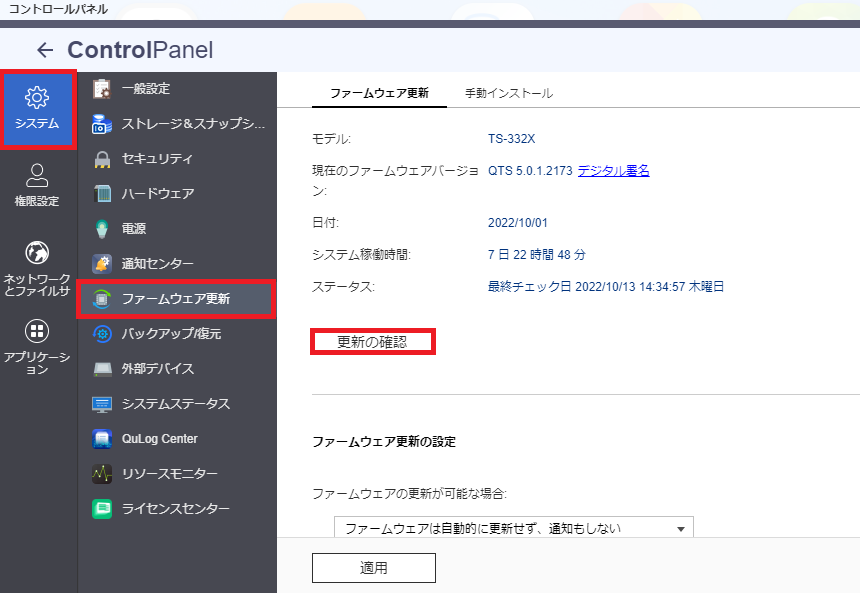Open 権限設定 user icon section
Screen dimensions: 860x593
click(x=37, y=185)
